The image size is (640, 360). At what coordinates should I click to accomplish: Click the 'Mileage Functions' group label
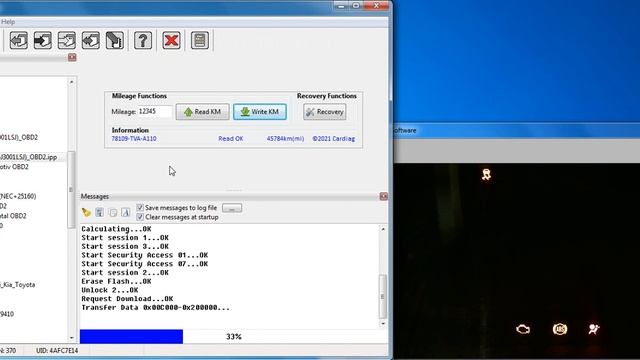(139, 96)
